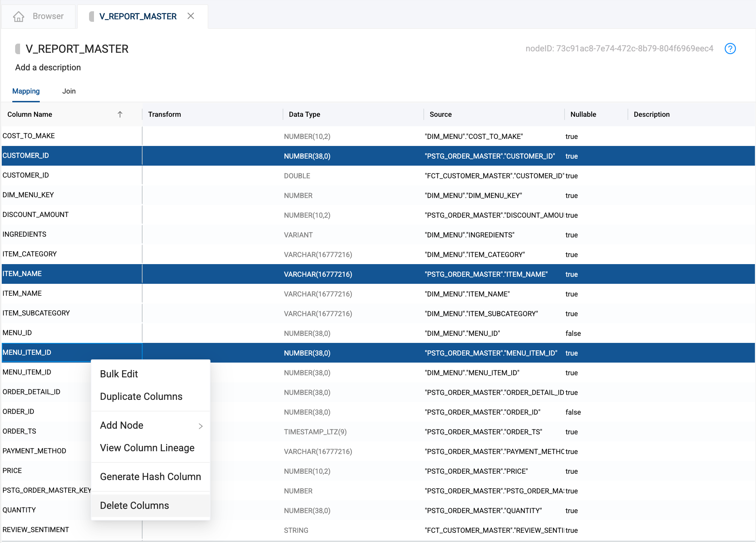Open the Mapping tab
This screenshot has height=543, width=756.
26,91
